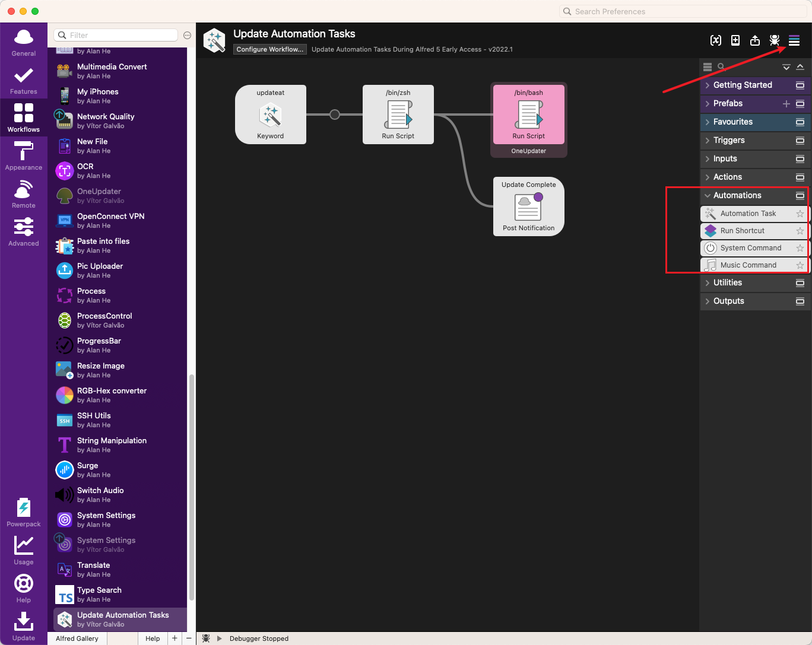Image resolution: width=812 pixels, height=645 pixels.
Task: Toggle the debugger bug icon in header
Action: 775,40
